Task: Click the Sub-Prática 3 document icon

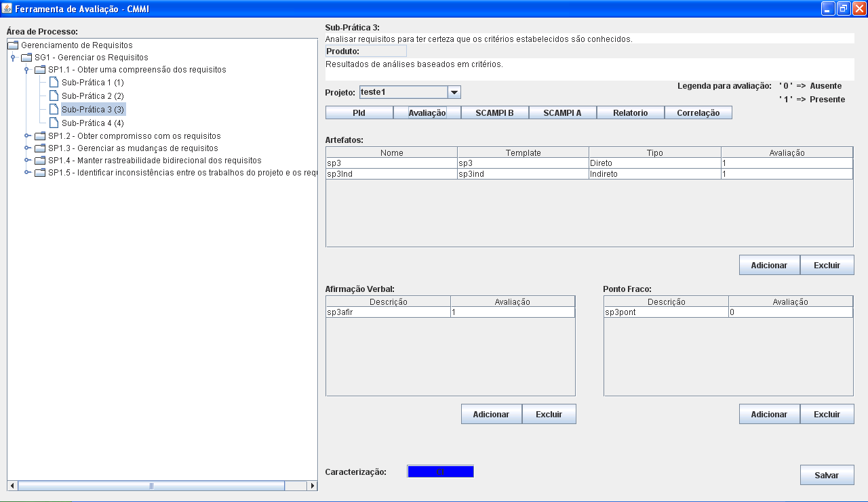Action: point(54,109)
